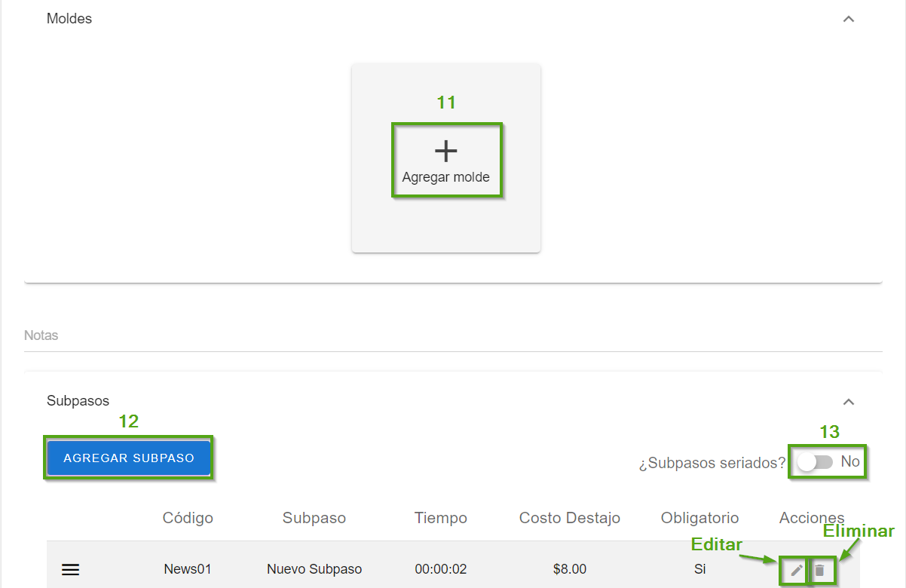Screen dimensions: 906x588
Task: Click the Subpaso column header
Action: coord(314,518)
